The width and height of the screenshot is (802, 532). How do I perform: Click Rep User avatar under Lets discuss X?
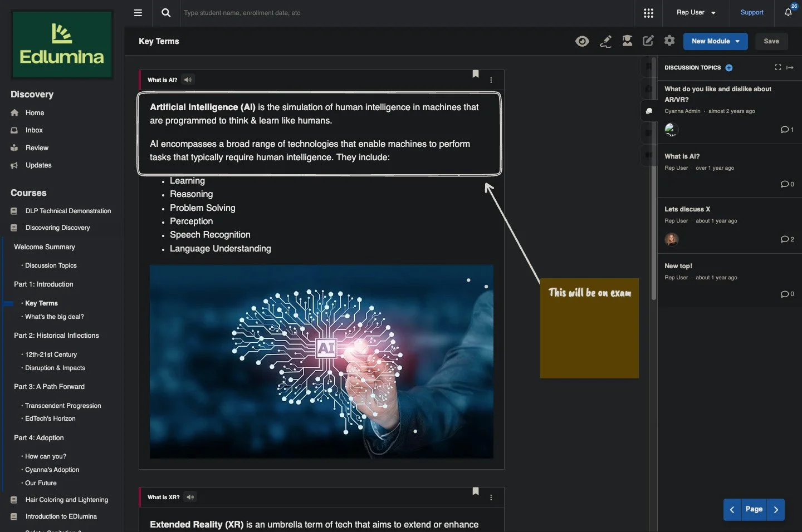[x=671, y=239]
